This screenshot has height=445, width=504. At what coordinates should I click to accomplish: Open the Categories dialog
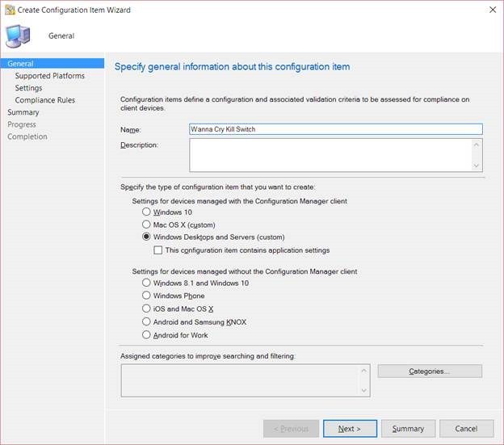[x=430, y=371]
